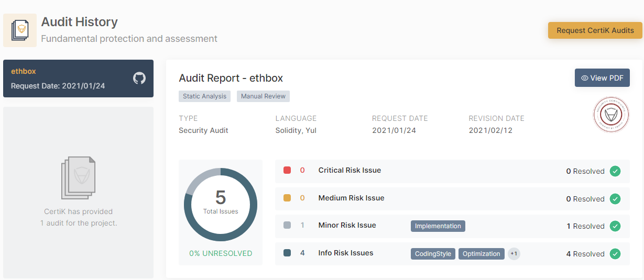Click the Audit History shield documents icon
The image size is (644, 280).
tap(20, 30)
